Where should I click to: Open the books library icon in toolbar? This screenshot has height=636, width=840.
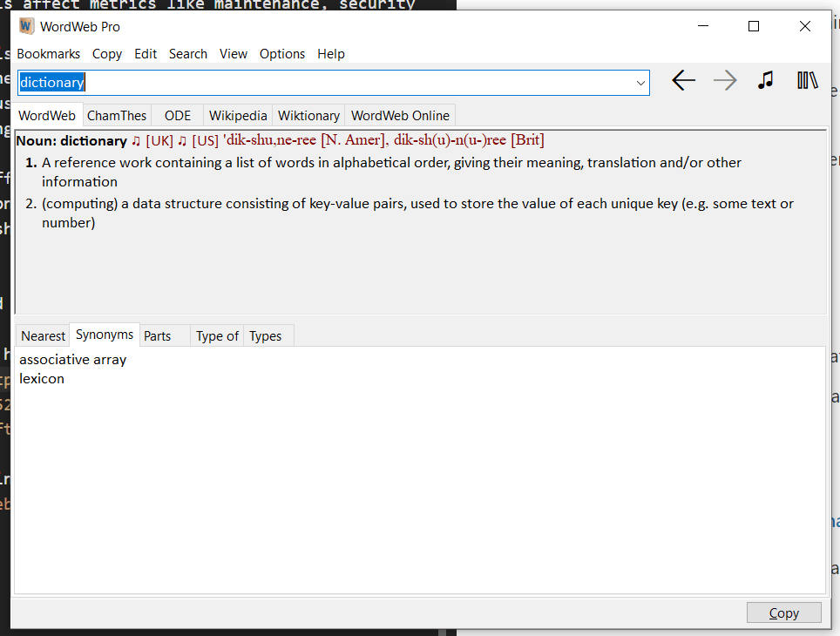[807, 81]
